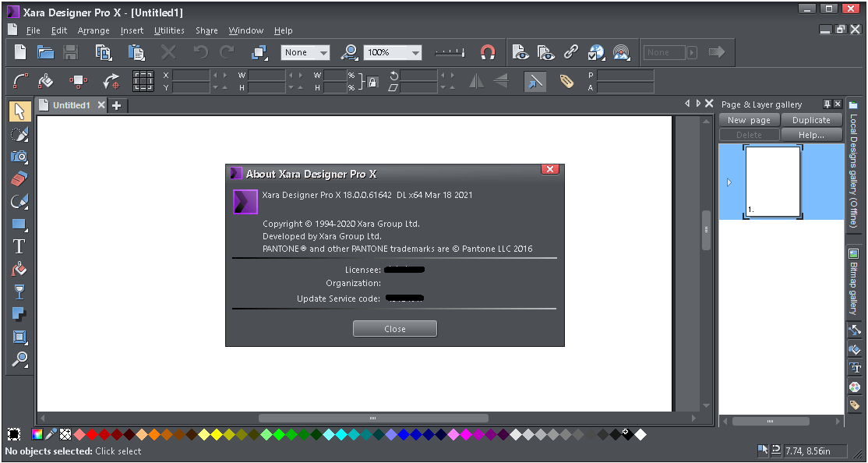
Task: Click the vertical canvas scrollbar handle
Action: pos(707,229)
